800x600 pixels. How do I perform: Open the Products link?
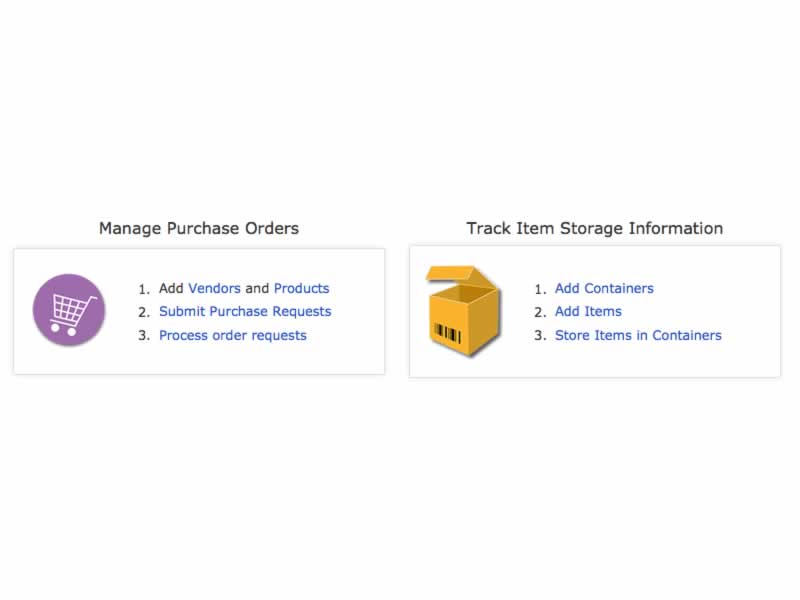(x=301, y=288)
